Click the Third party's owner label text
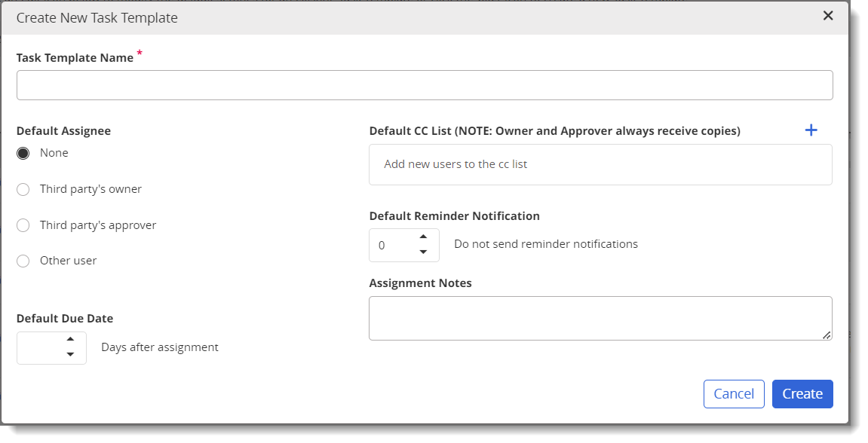868x443 pixels. coord(90,189)
